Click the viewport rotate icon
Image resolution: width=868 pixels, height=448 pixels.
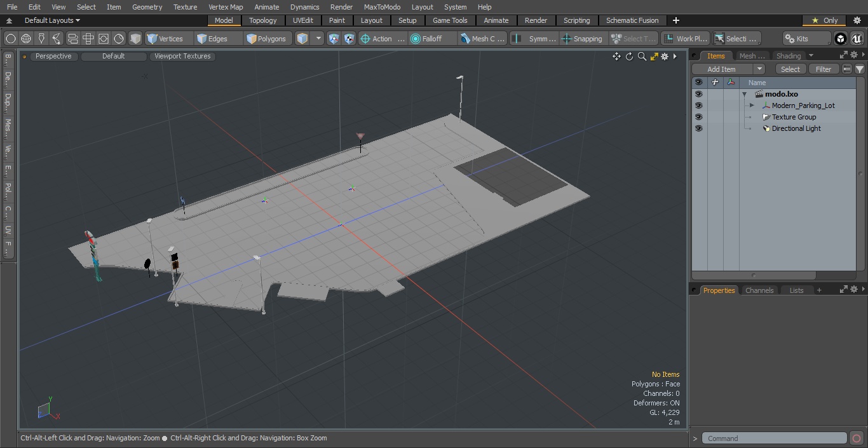(629, 57)
